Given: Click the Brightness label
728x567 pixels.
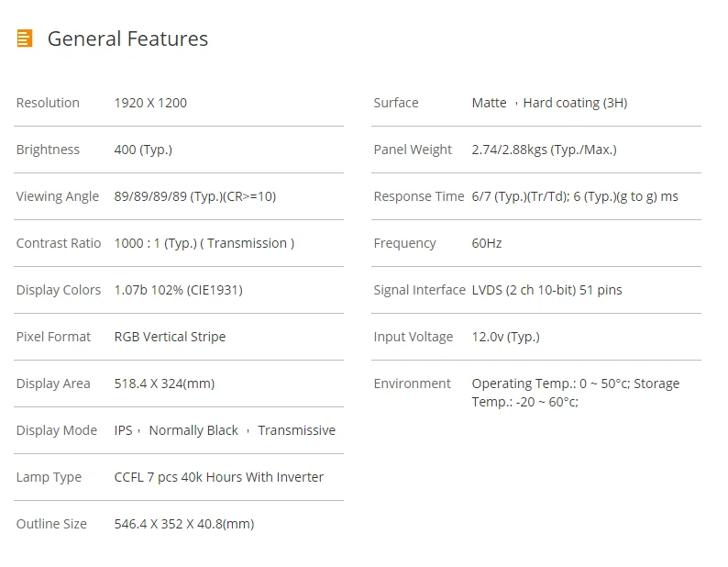Looking at the screenshot, I should point(48,150).
